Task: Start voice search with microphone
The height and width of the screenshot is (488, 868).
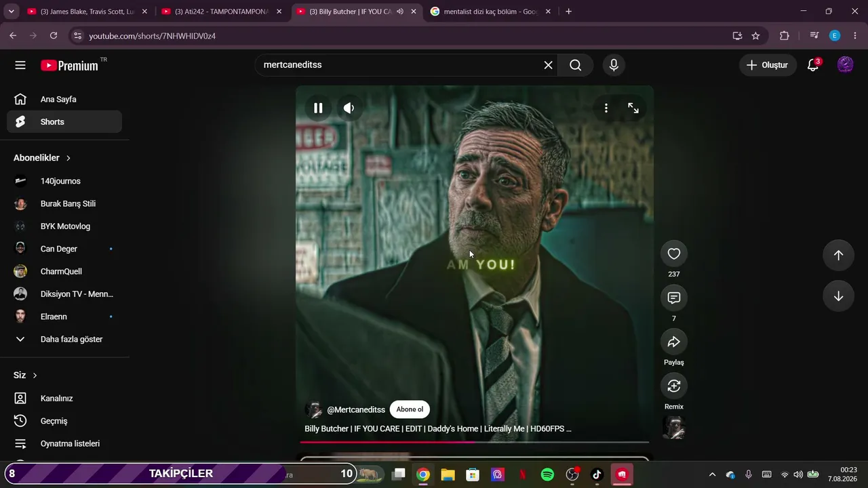Action: [x=614, y=65]
